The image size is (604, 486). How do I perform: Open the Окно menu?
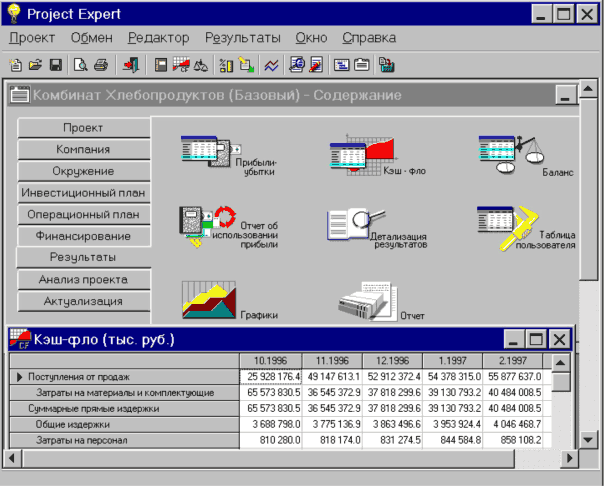(311, 38)
